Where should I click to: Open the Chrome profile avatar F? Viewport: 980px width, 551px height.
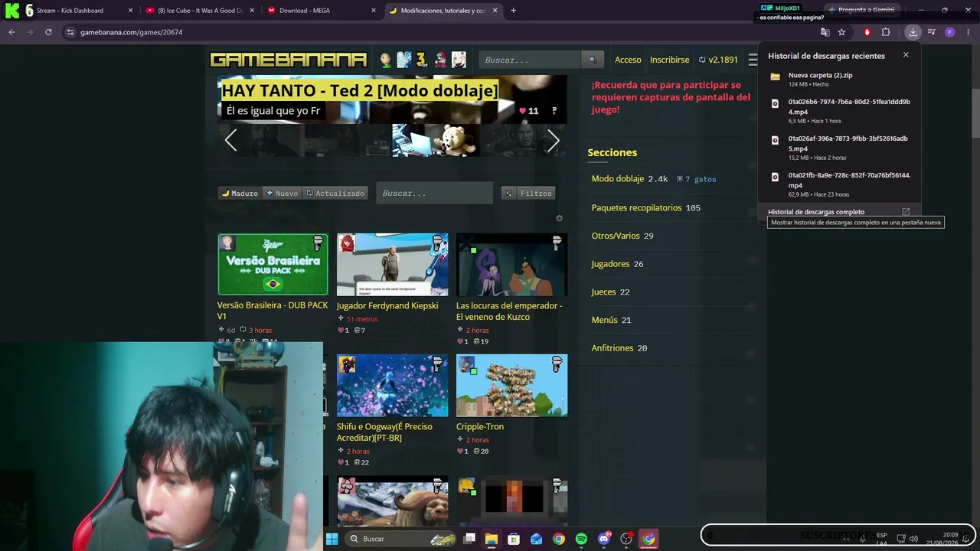pos(950,32)
